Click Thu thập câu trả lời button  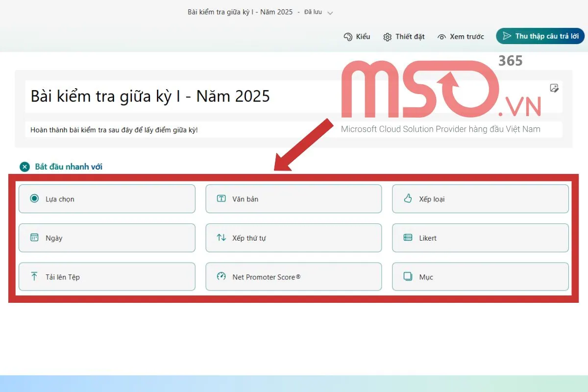pyautogui.click(x=540, y=36)
